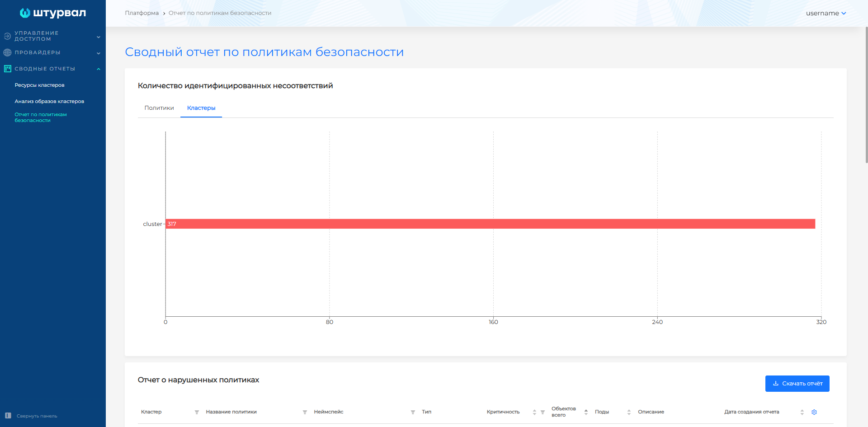The width and height of the screenshot is (868, 427).
Task: Open Ресурсы кластеров report
Action: [39, 85]
